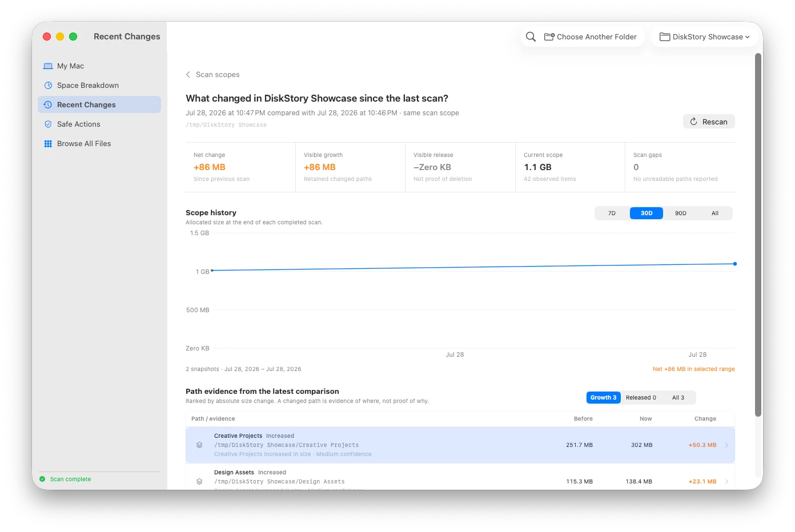Click the latest chart data point

[x=735, y=264]
